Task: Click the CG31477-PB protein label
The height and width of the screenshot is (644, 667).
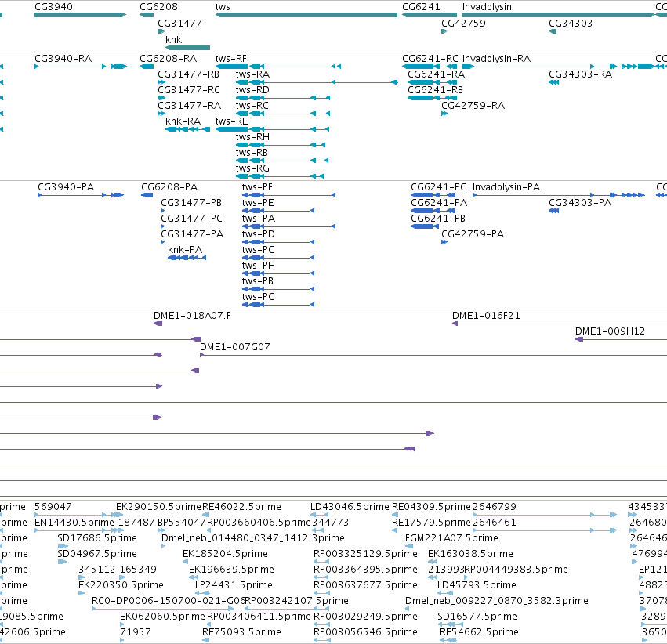Action: pyautogui.click(x=191, y=203)
